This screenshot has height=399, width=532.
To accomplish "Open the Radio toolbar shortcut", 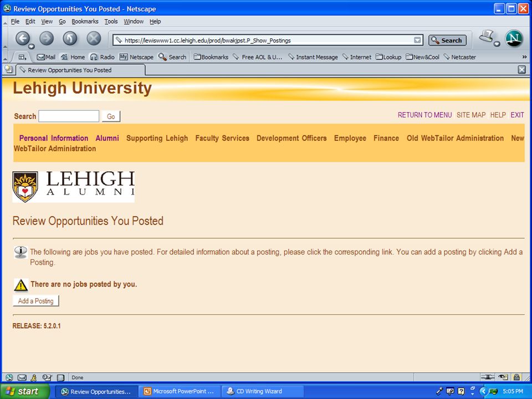I will 102,57.
